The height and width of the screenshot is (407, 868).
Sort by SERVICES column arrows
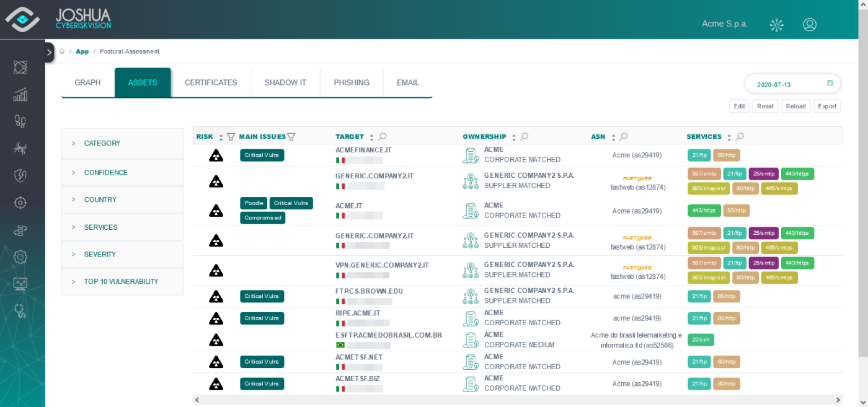729,137
